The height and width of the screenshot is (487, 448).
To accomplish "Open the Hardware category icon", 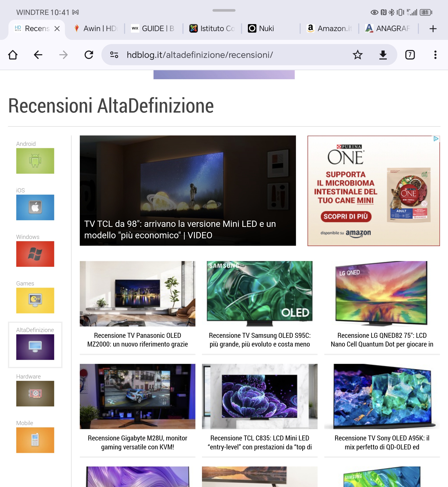I will (35, 394).
